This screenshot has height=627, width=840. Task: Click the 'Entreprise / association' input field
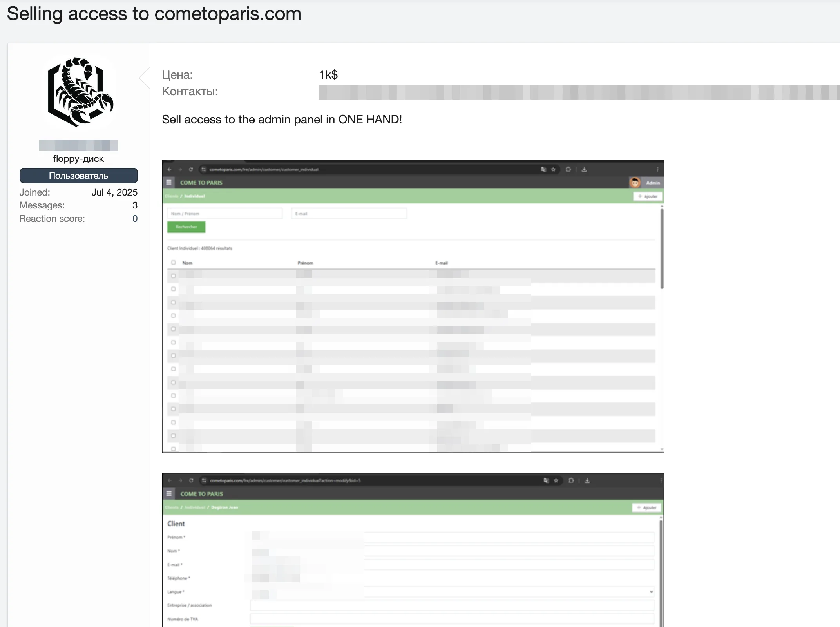tap(452, 605)
